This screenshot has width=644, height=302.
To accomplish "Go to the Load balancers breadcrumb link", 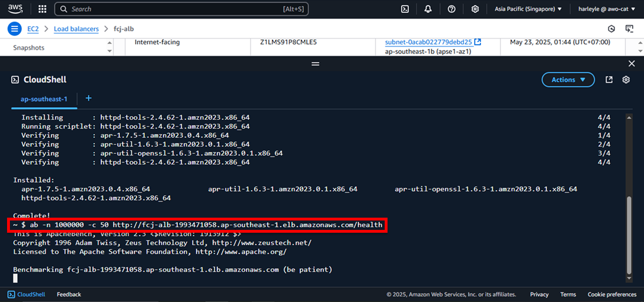I will tap(76, 29).
